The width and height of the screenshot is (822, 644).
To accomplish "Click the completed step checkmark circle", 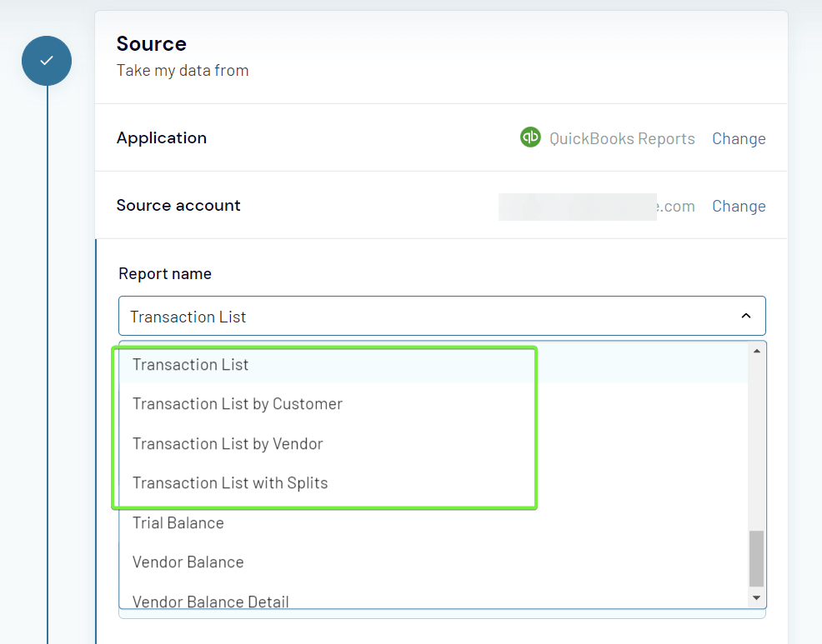I will pos(47,61).
